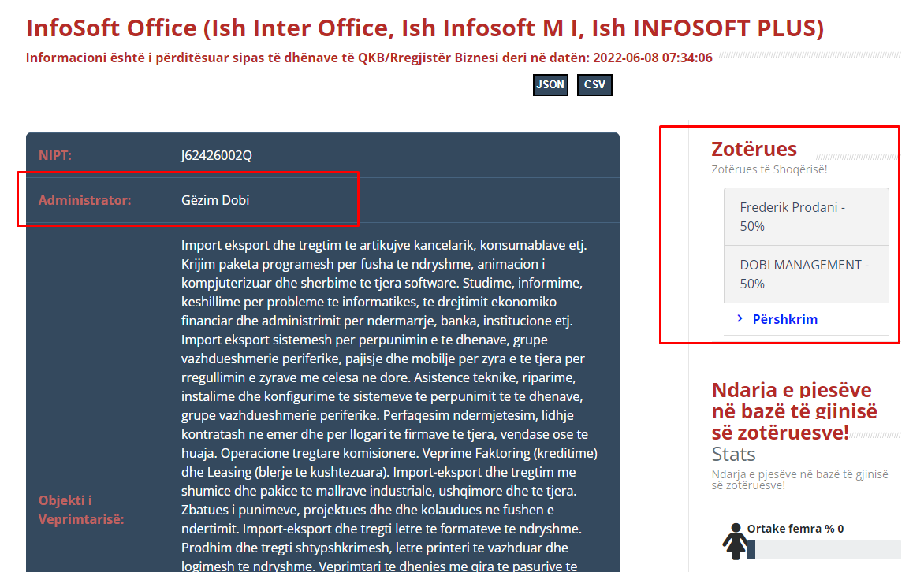Viewport: 924px width, 572px height.
Task: Click the chevron beside Përshkrim
Action: click(740, 318)
